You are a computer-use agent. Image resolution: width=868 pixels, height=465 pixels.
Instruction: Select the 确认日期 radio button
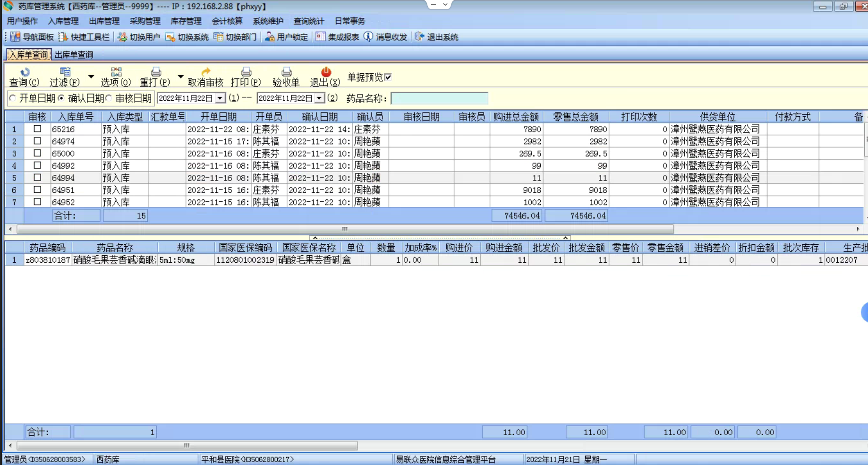click(61, 98)
